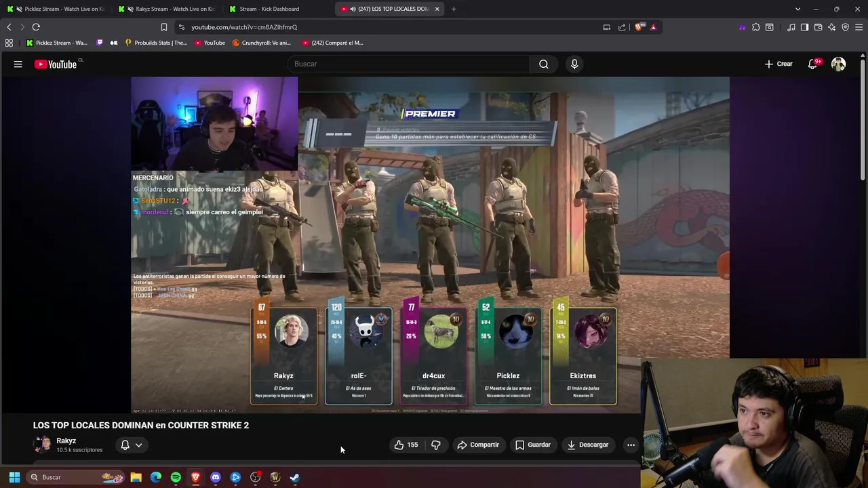The width and height of the screenshot is (868, 488).
Task: Open site settings icon in address bar
Action: coord(181,27)
